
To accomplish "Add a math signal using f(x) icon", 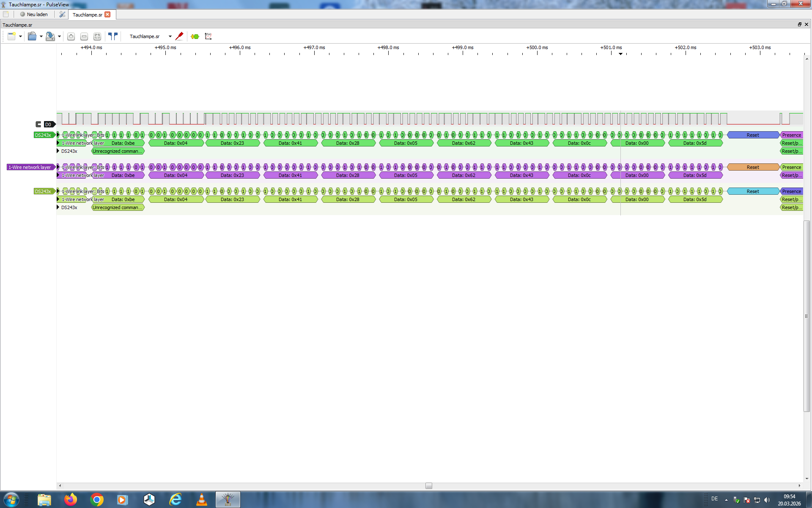I will click(208, 36).
